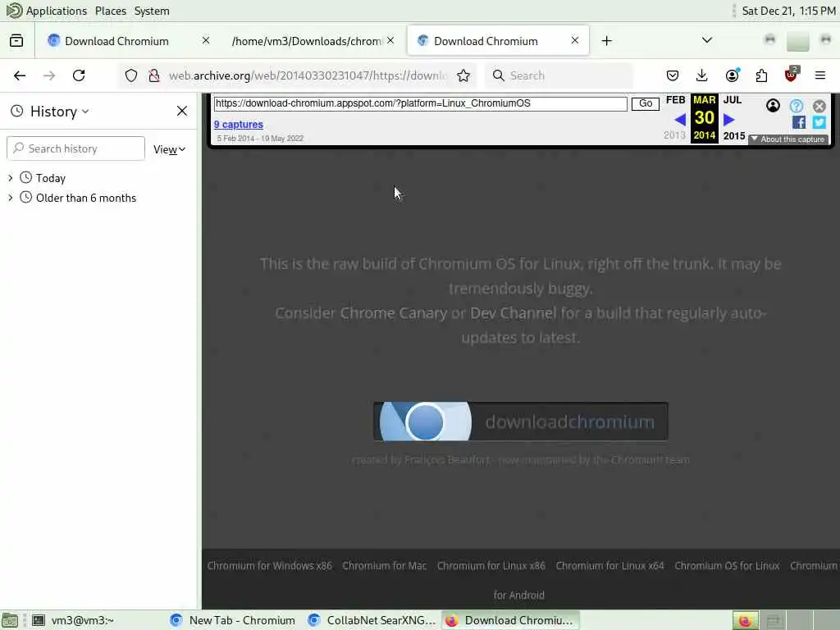Open the Applications menu

[x=56, y=11]
